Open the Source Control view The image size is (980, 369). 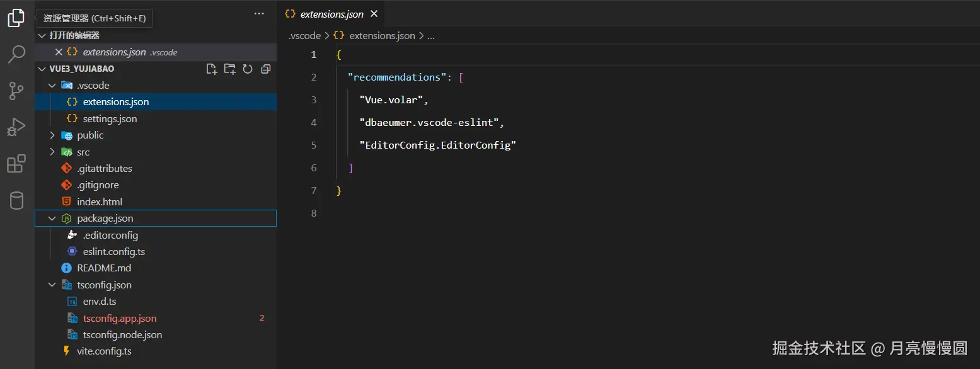pyautogui.click(x=16, y=91)
